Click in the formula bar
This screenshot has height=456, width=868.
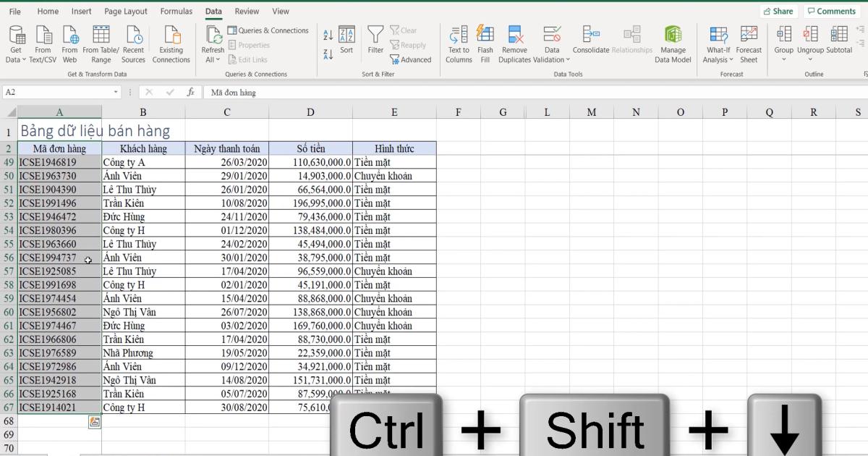tap(289, 92)
